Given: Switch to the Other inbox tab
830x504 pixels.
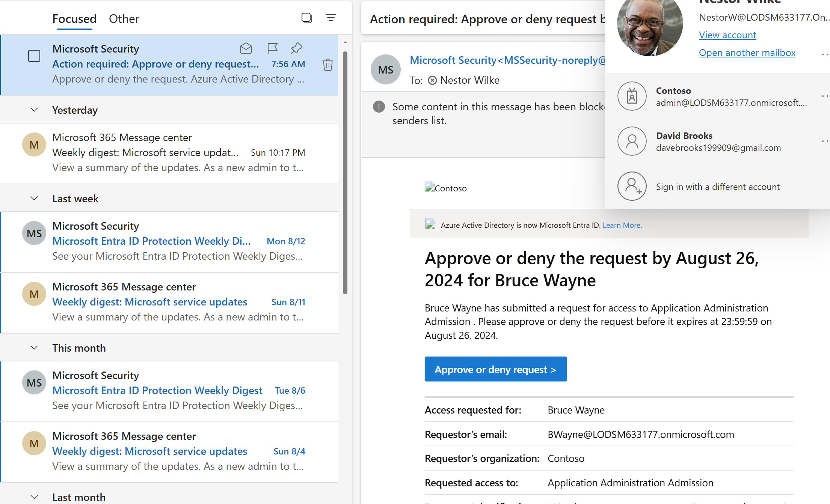Looking at the screenshot, I should tap(124, 19).
